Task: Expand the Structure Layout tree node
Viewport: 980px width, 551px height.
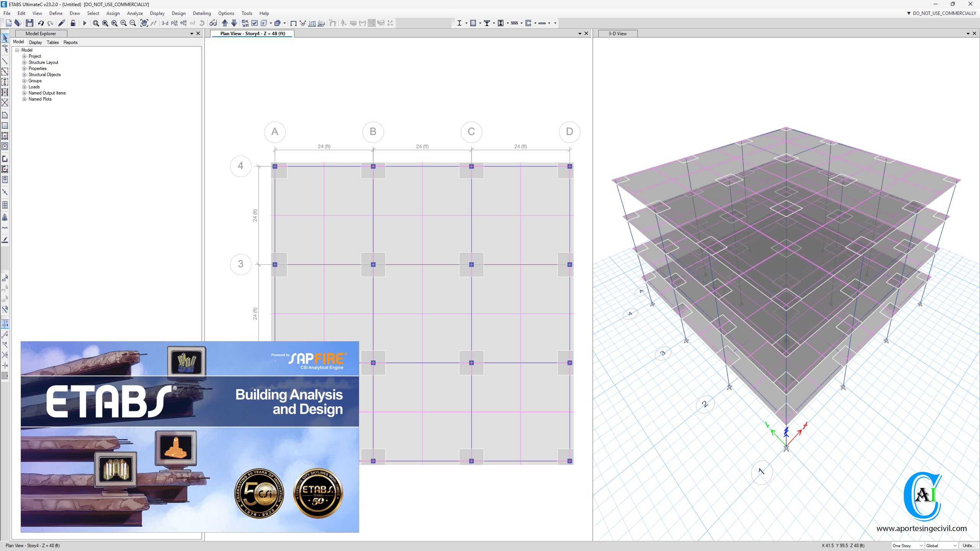Action: coord(24,62)
